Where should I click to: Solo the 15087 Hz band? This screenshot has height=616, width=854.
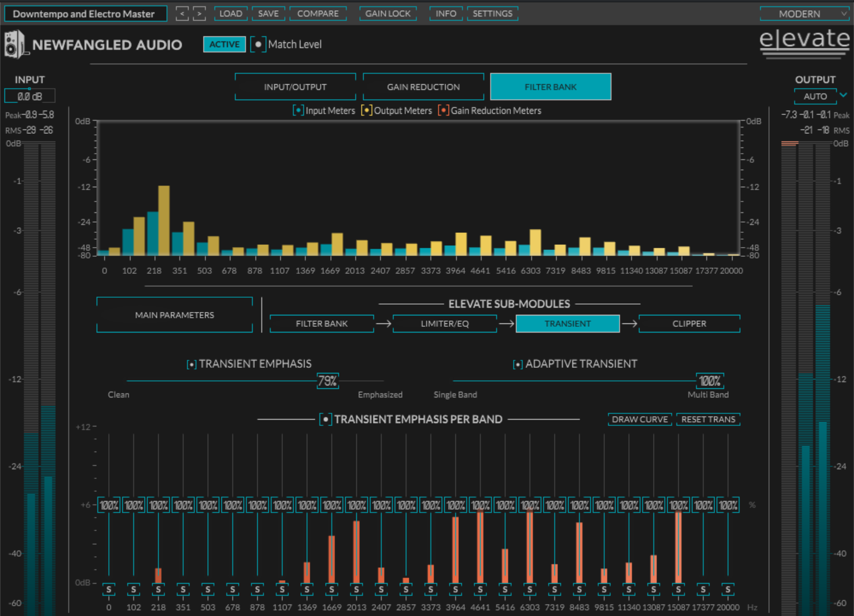tap(679, 590)
